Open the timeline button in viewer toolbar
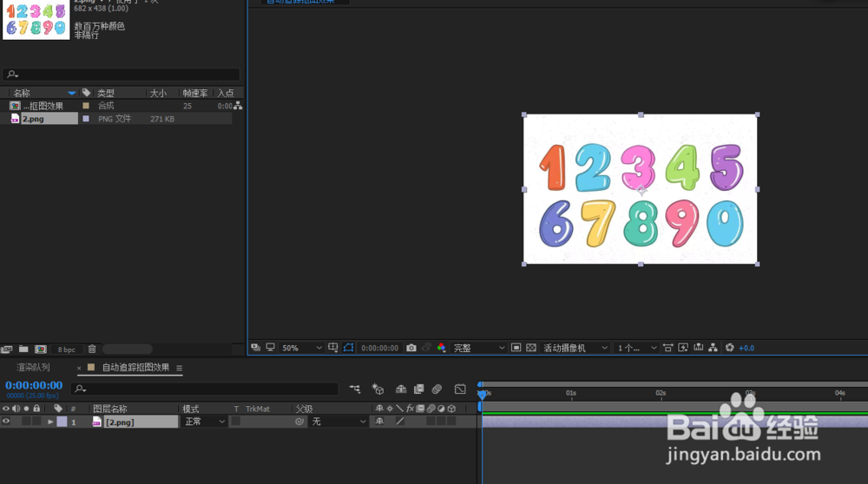 point(699,347)
